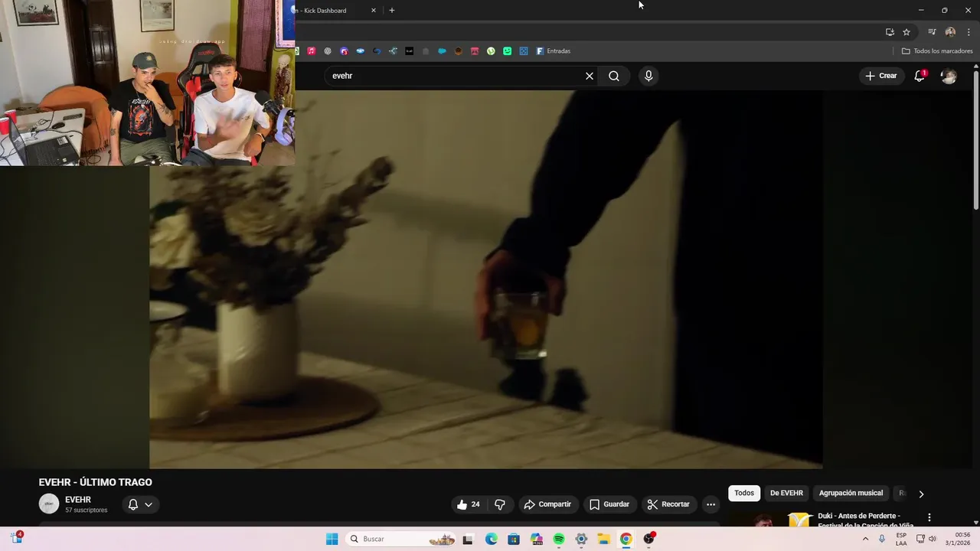Screen dimensions: 980x551
Task: Open 'Todos los marcadores' bookmarks folder
Action: [x=937, y=51]
